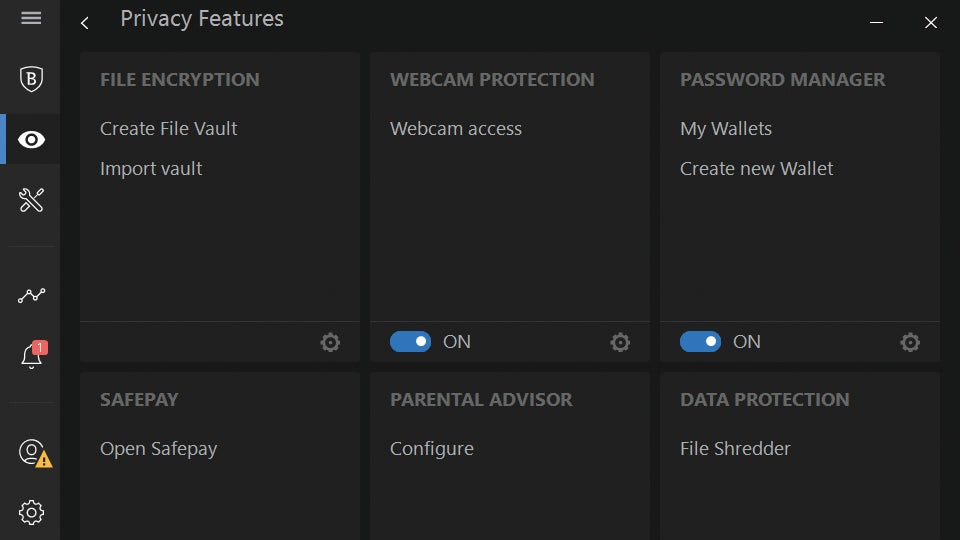Click Create File Vault
Viewport: 960px width, 540px height.
(168, 129)
